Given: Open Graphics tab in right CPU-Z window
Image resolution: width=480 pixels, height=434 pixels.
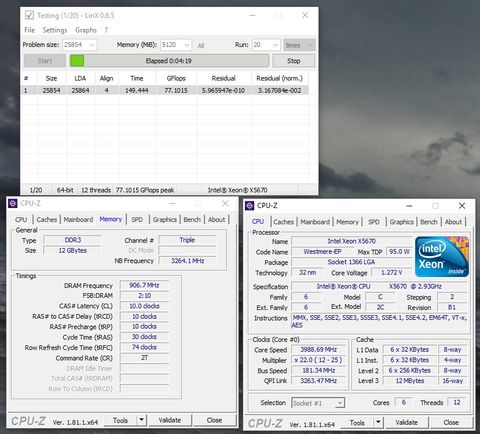Looking at the screenshot, I should click(402, 222).
